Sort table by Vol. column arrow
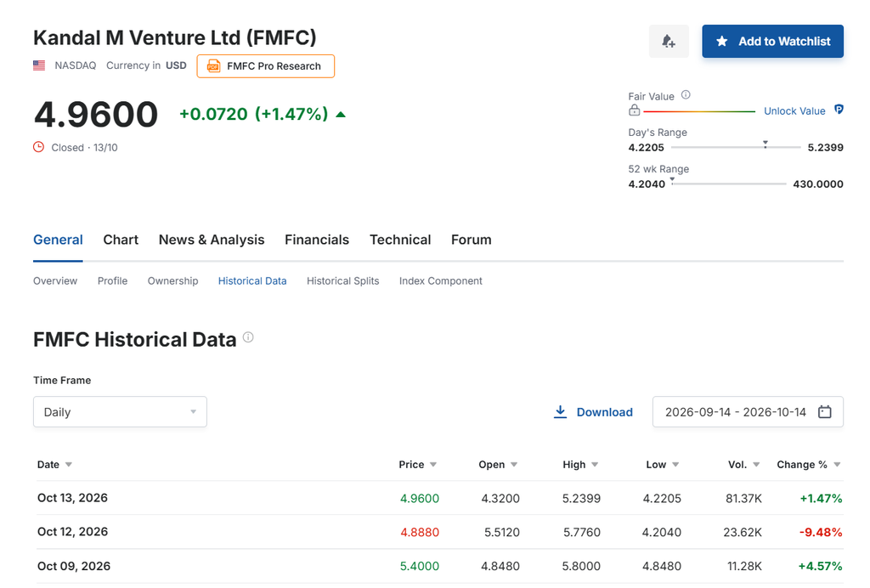870x588 pixels. point(756,464)
